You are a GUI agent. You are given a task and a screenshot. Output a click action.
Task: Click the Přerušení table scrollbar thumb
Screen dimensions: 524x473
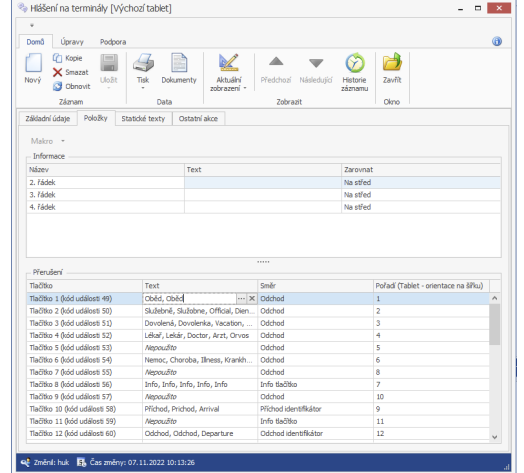(x=495, y=324)
